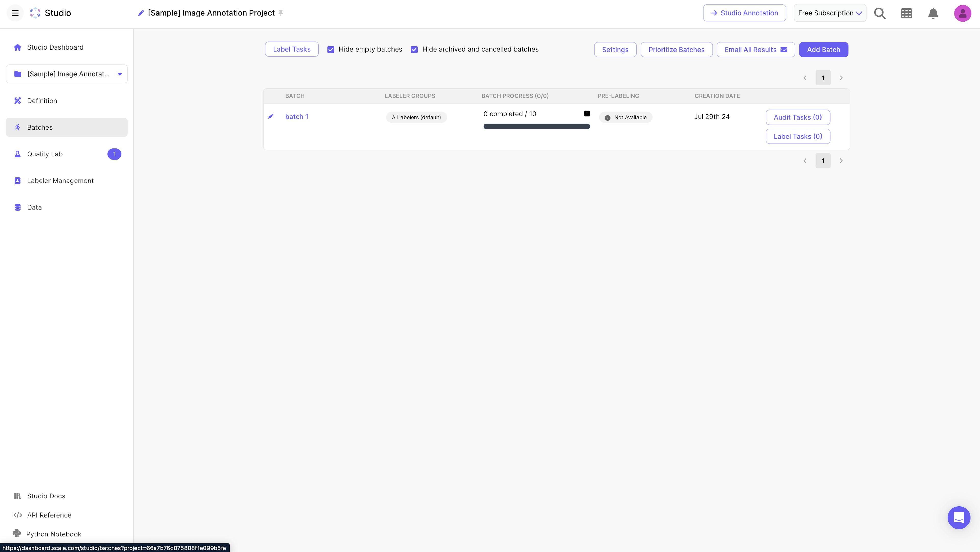Open Labeler Management in sidebar
Viewport: 980px width, 552px height.
pyautogui.click(x=60, y=181)
